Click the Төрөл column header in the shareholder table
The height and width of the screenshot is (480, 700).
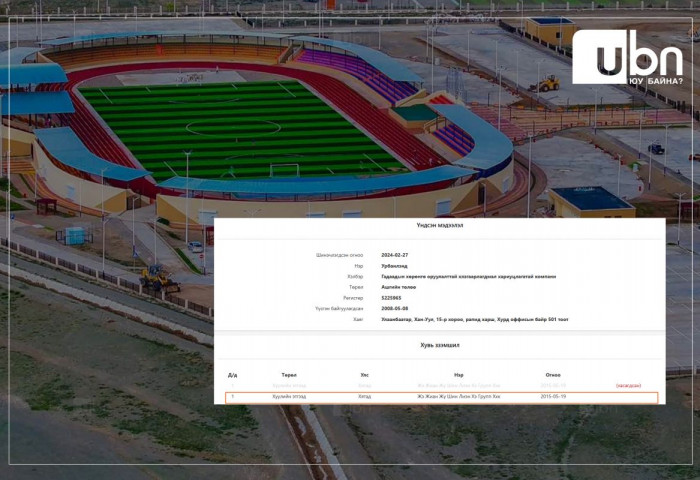pos(289,375)
